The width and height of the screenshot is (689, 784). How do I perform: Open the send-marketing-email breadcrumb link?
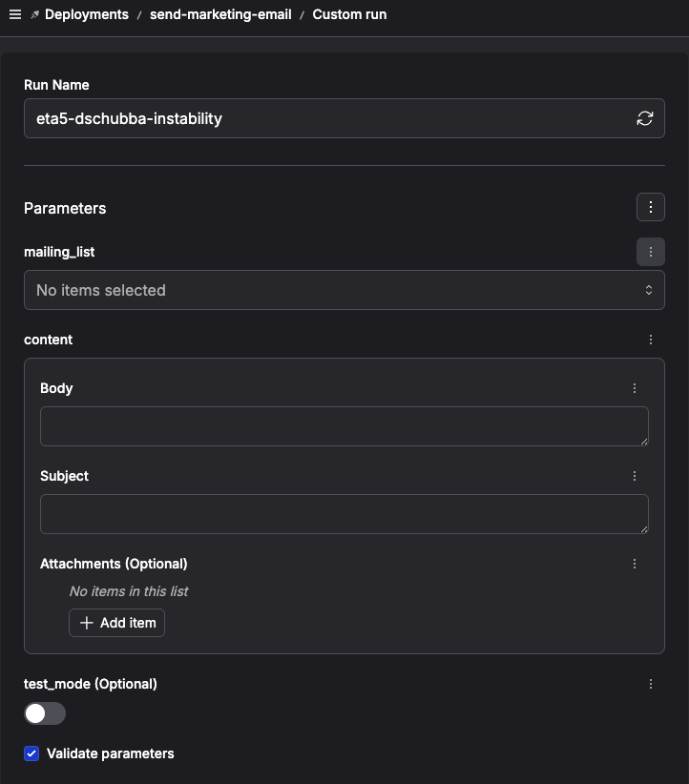click(x=220, y=14)
